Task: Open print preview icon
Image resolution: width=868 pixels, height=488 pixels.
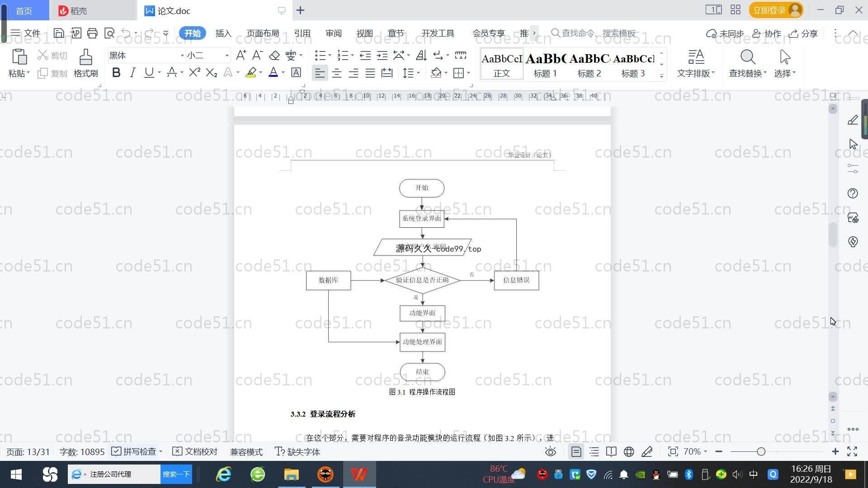Action: tap(109, 33)
